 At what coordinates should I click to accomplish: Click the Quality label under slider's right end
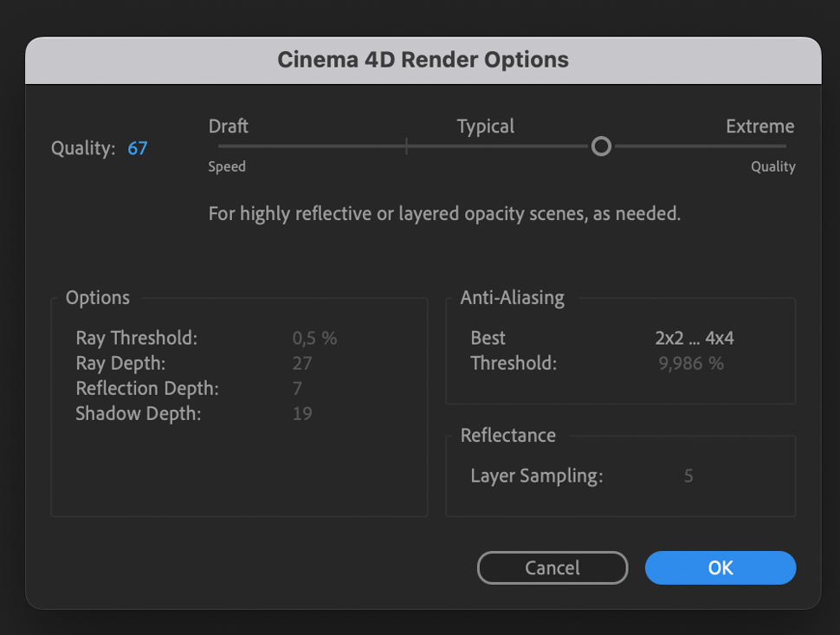click(773, 166)
